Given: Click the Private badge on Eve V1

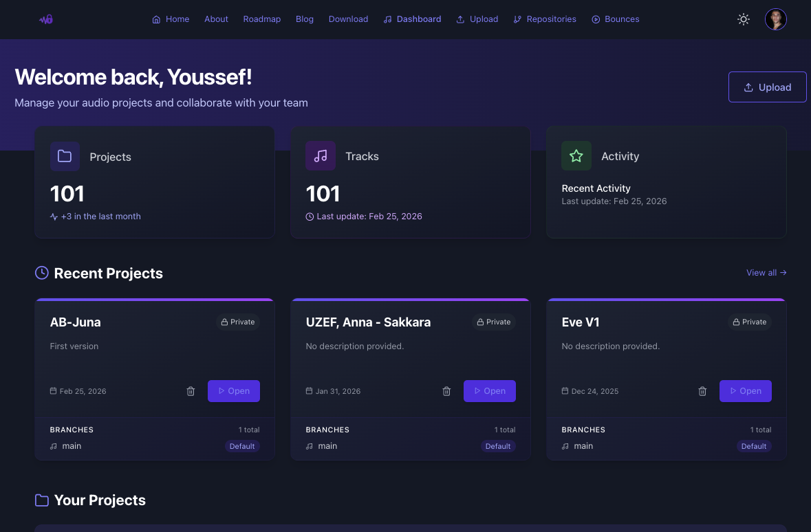Looking at the screenshot, I should [749, 322].
